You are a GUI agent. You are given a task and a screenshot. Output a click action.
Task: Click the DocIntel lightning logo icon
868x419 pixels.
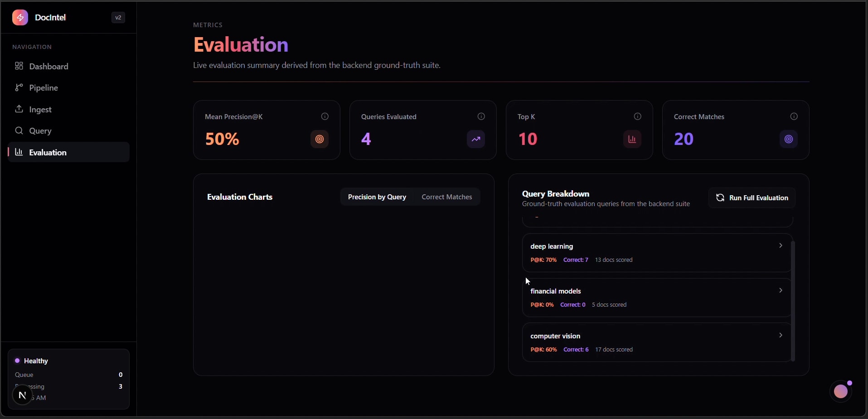19,17
